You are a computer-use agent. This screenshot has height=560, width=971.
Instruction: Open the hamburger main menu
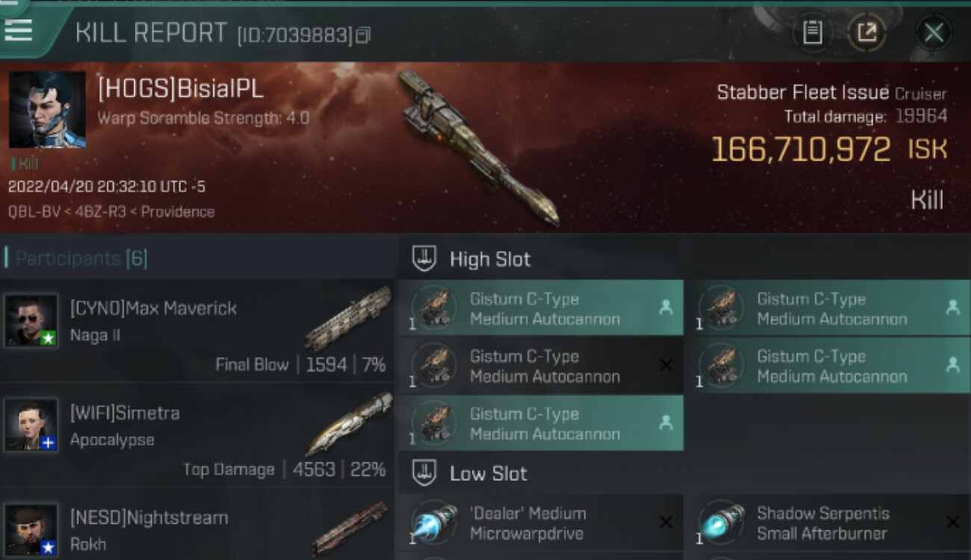[x=19, y=30]
